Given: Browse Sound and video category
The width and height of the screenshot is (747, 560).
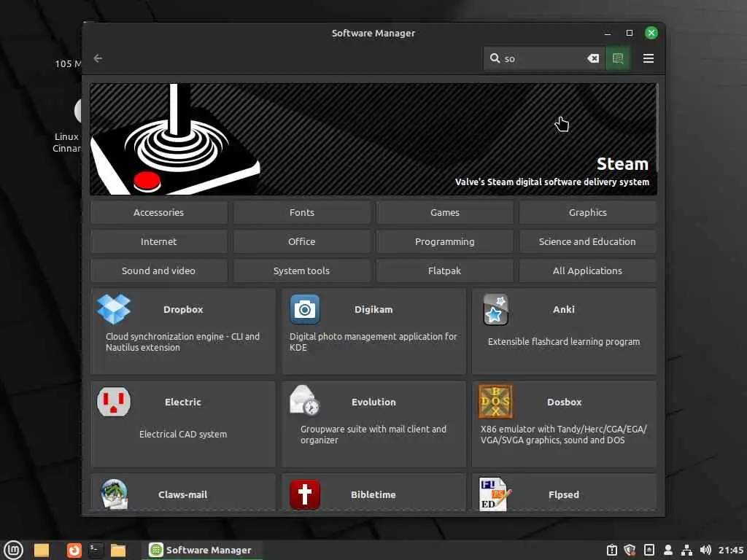Looking at the screenshot, I should point(158,271).
